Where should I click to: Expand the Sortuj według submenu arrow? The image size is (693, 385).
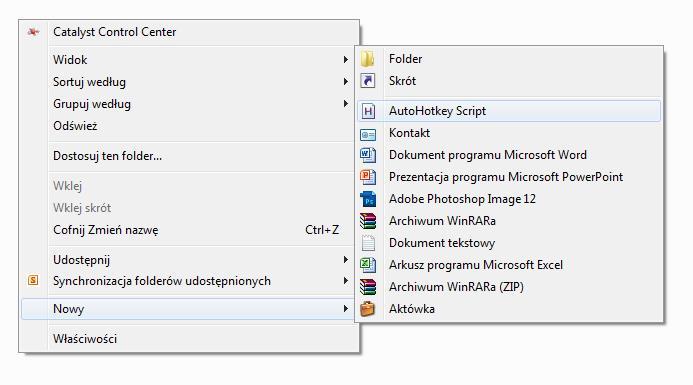tap(346, 81)
